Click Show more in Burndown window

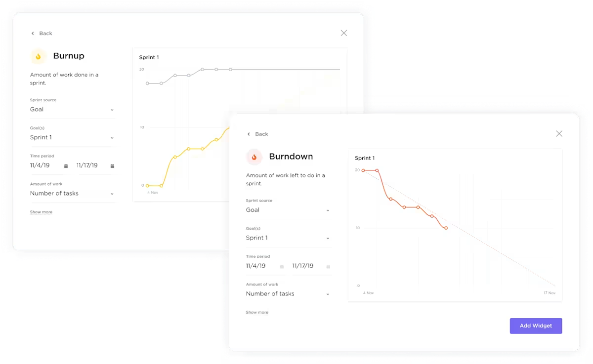[x=257, y=312]
